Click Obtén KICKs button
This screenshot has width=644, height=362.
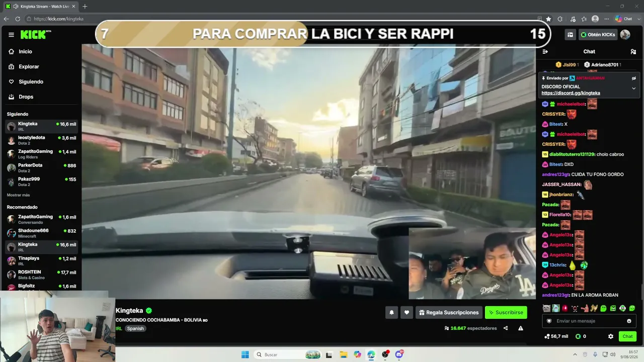click(x=598, y=35)
